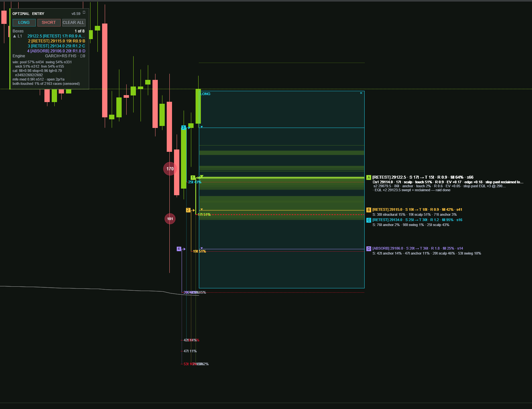
Task: Click the 's2 29079.5 · 86t' detail line
Action: click(439, 186)
